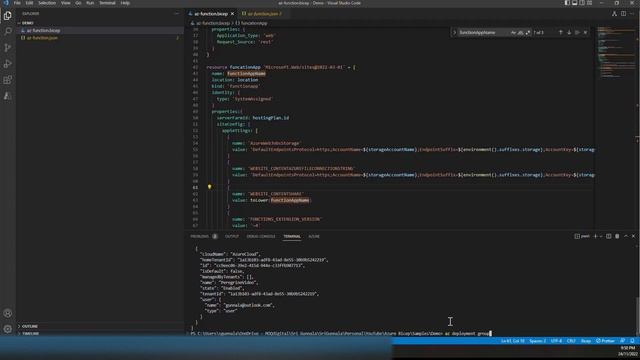Viewport: 640px width, 360px height.
Task: Split the terminal panel
Action: point(609,236)
